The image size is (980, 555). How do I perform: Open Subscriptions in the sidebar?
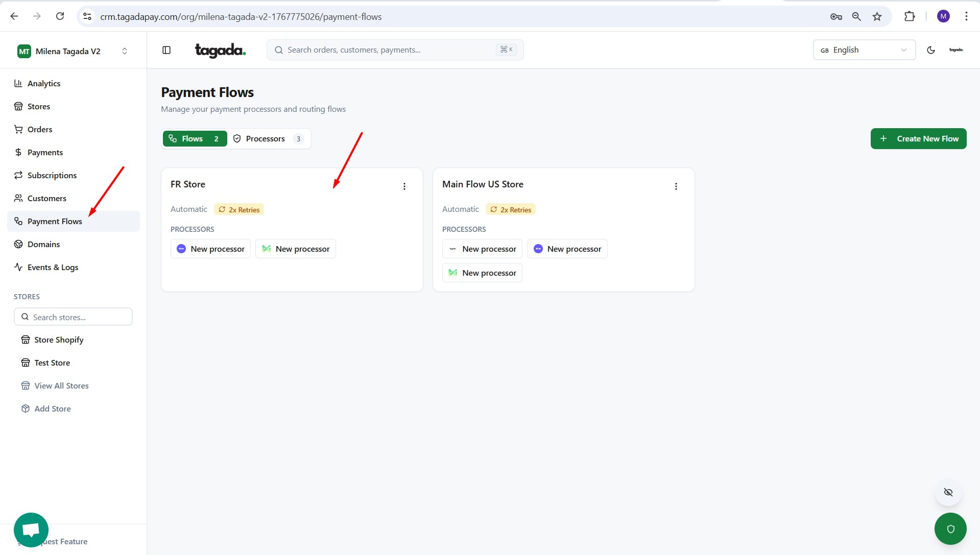point(52,175)
